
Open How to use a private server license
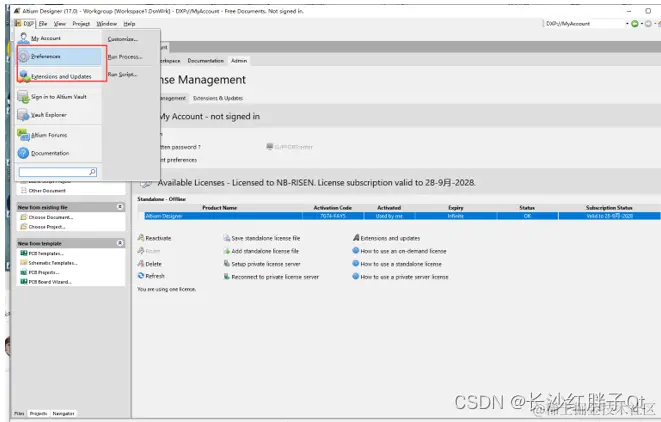tap(404, 277)
